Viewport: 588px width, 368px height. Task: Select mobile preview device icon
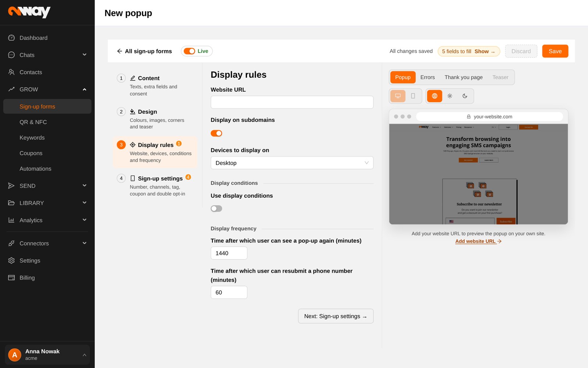(413, 96)
